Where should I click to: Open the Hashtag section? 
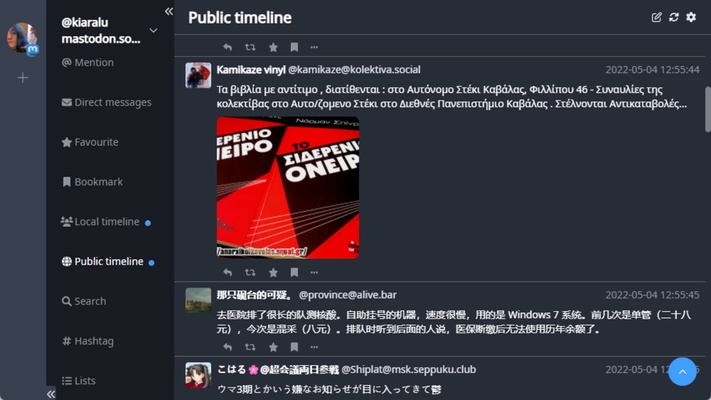coord(88,341)
